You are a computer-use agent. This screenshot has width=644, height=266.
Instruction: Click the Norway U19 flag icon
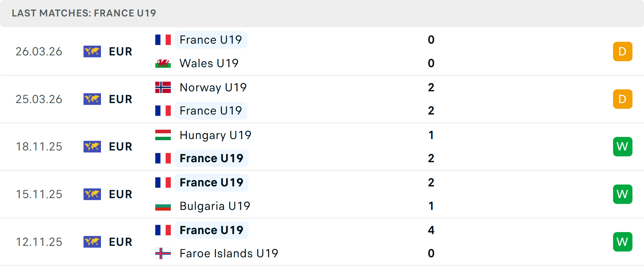point(163,87)
